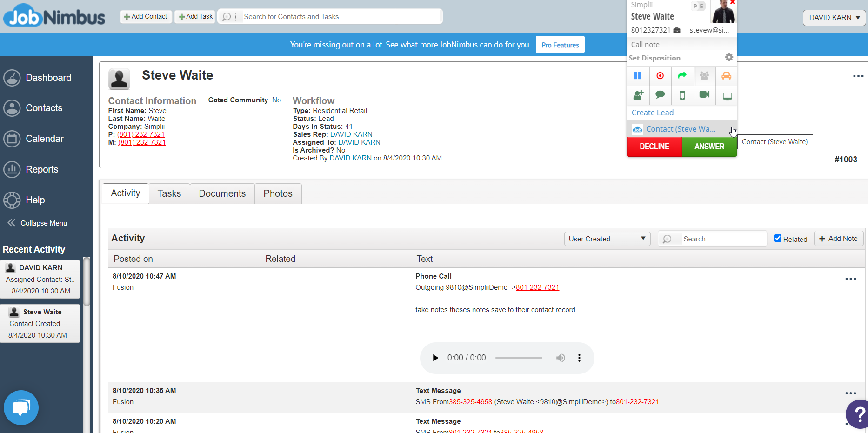Click the grey conference group icon
868x433 pixels.
pyautogui.click(x=704, y=76)
